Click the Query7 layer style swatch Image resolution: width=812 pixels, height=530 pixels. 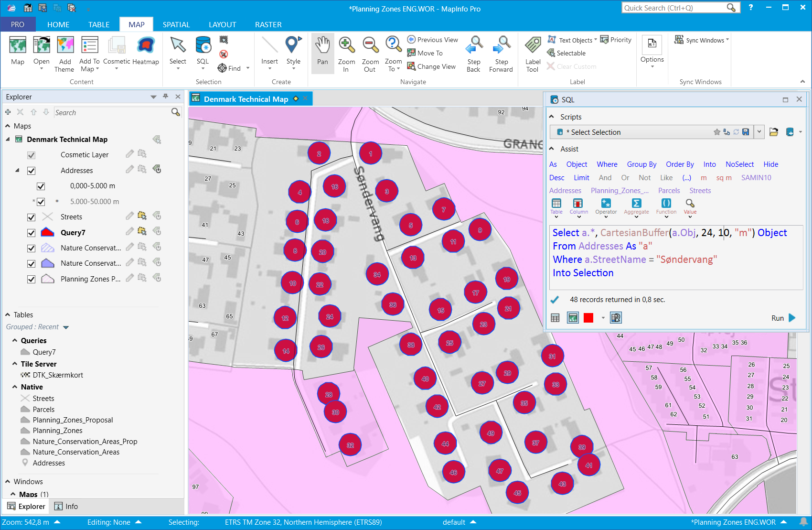(x=47, y=232)
